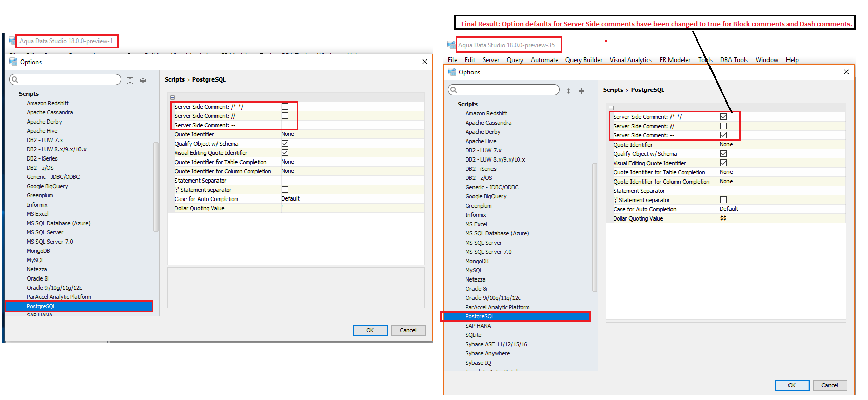
Task: Click collapse-all tree icon in preview-1 Options dialog
Action: pos(143,81)
